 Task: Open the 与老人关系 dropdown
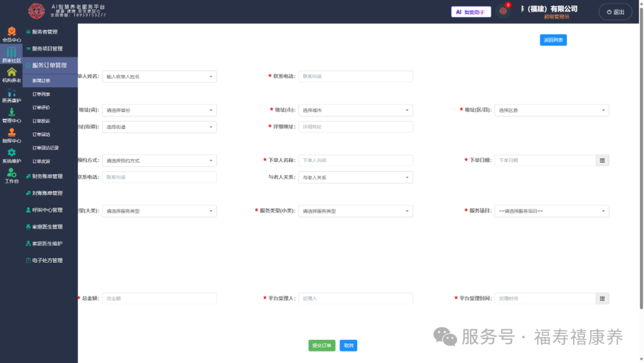pos(355,177)
